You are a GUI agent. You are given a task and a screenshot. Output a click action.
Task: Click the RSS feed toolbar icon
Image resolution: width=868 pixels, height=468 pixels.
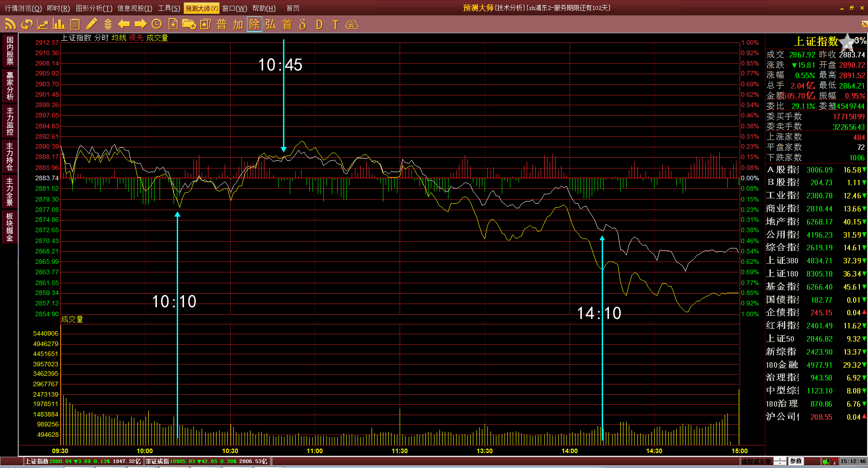(10, 24)
